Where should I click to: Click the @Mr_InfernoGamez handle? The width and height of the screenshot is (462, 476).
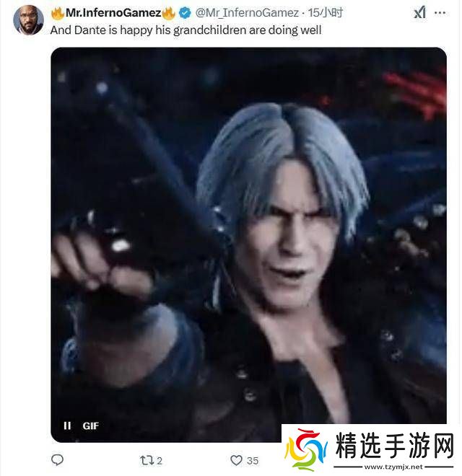coord(247,13)
